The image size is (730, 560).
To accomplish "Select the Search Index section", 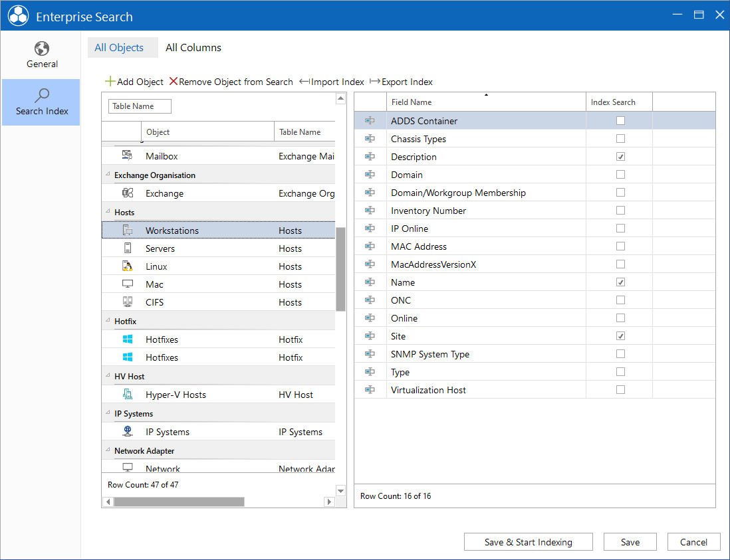I will 41,102.
